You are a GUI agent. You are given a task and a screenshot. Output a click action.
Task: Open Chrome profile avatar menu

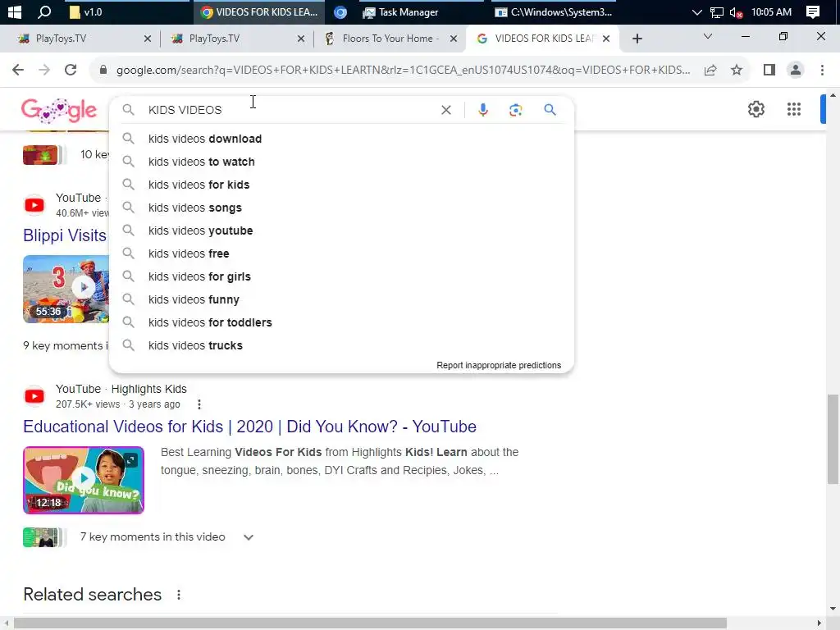(796, 70)
